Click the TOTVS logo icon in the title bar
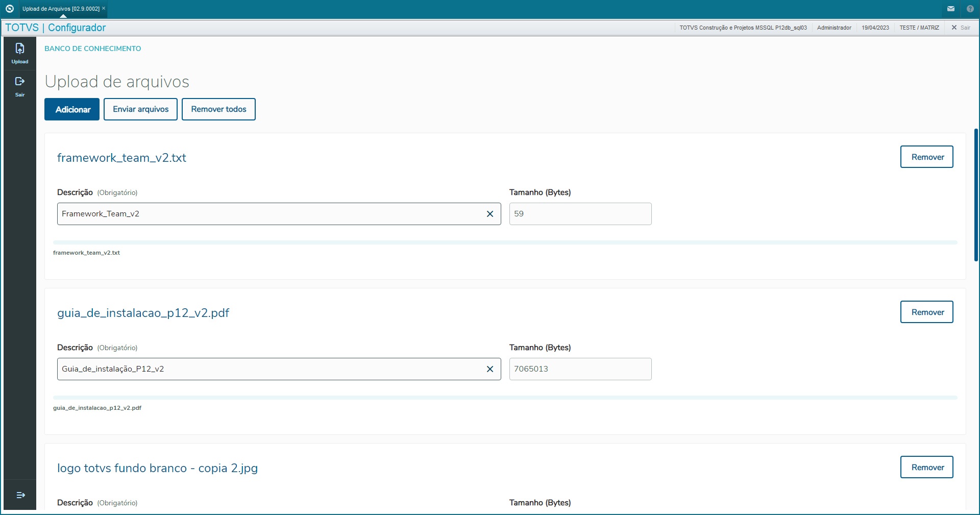The width and height of the screenshot is (980, 515). click(x=9, y=9)
